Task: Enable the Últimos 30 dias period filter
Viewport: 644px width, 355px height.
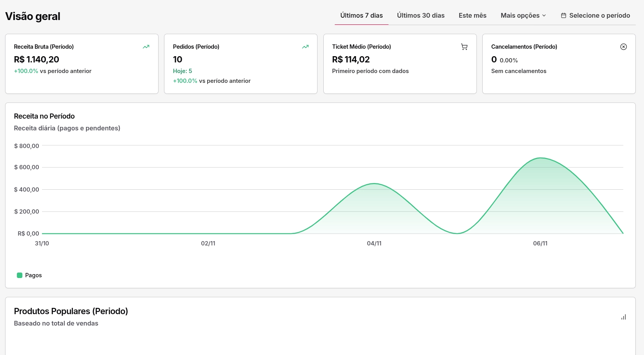Action: tap(421, 15)
